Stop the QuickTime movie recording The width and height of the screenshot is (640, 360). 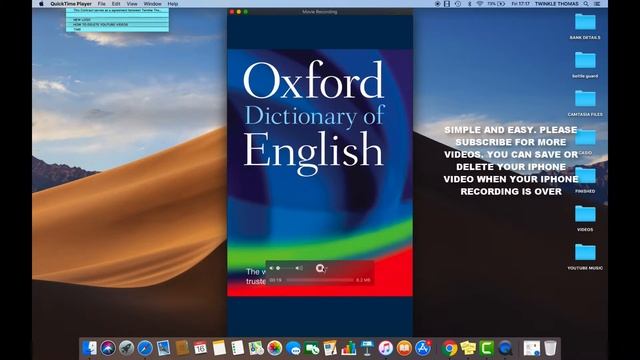(x=320, y=268)
